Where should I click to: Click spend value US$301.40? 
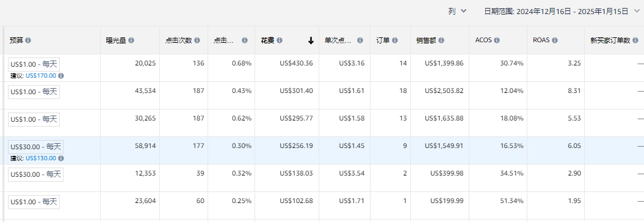point(296,91)
